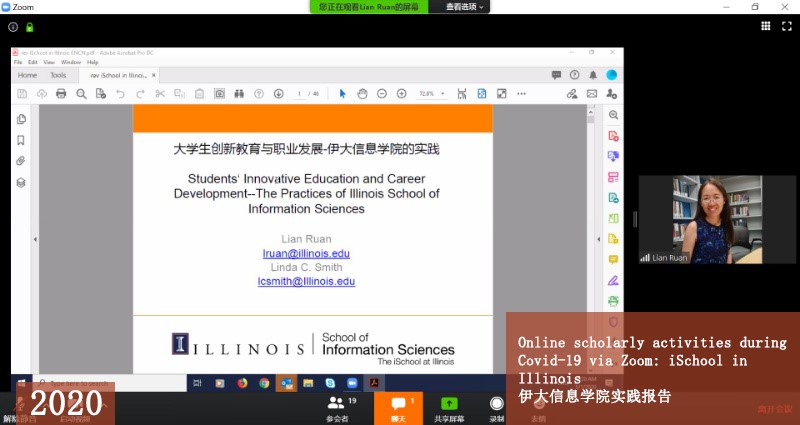The image size is (800, 425).
Task: Select the Lian Ruan video thumbnail
Action: pyautogui.click(x=717, y=219)
